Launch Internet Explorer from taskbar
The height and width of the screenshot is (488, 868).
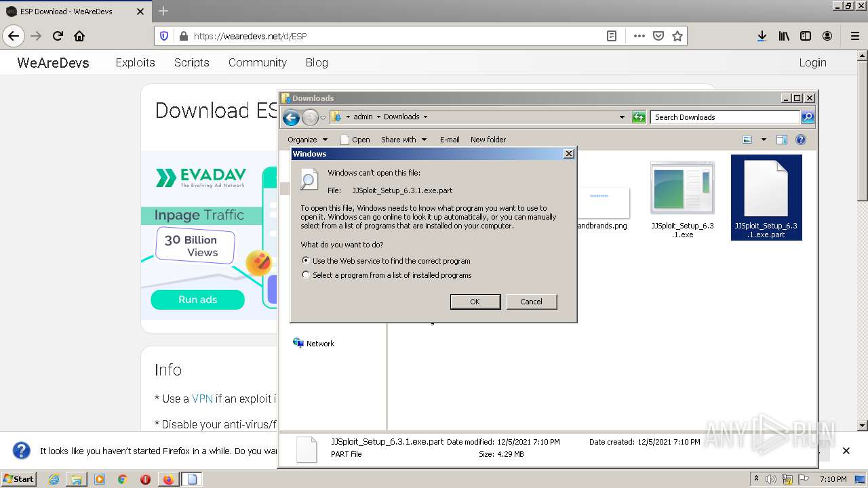coord(54,479)
